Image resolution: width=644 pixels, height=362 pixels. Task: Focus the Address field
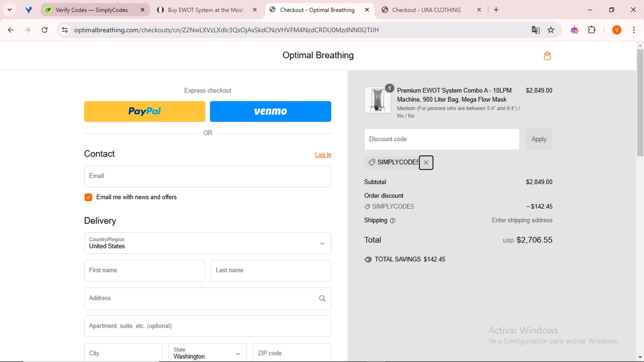tap(207, 298)
